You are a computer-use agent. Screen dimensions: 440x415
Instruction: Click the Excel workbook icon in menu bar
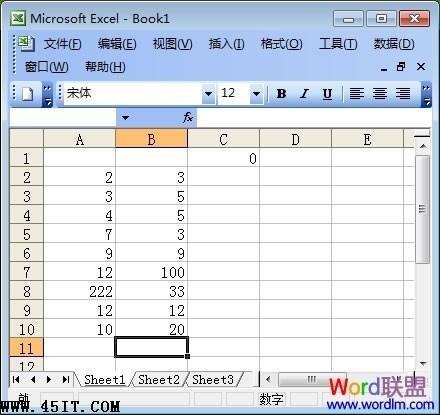pos(26,44)
